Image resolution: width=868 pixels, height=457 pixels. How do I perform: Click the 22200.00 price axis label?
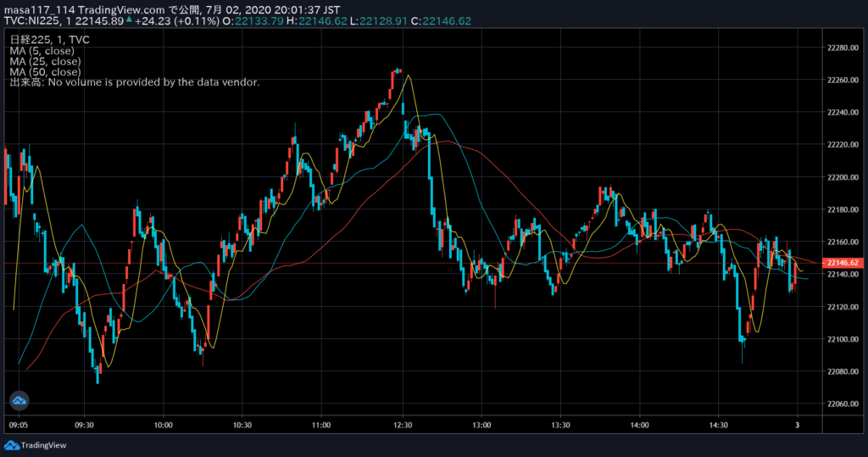pos(843,177)
